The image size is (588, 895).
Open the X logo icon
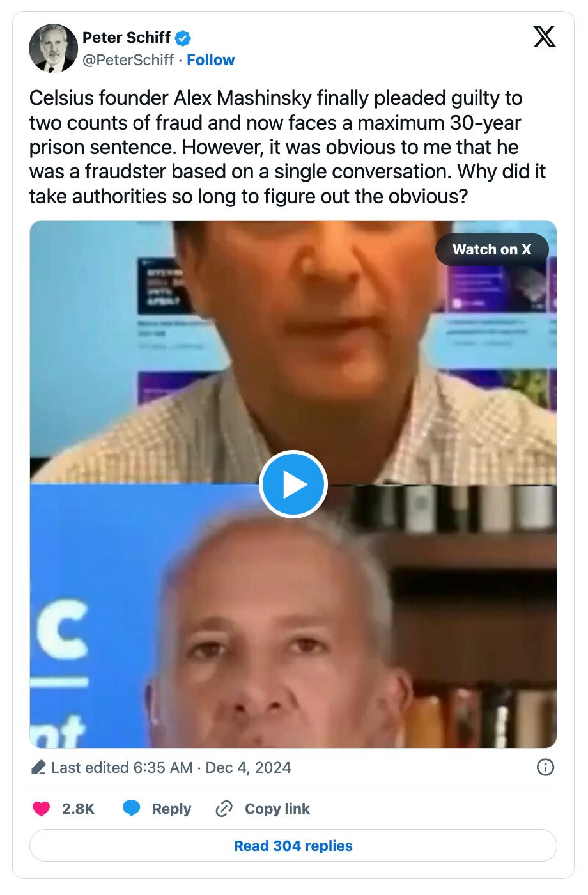point(545,37)
